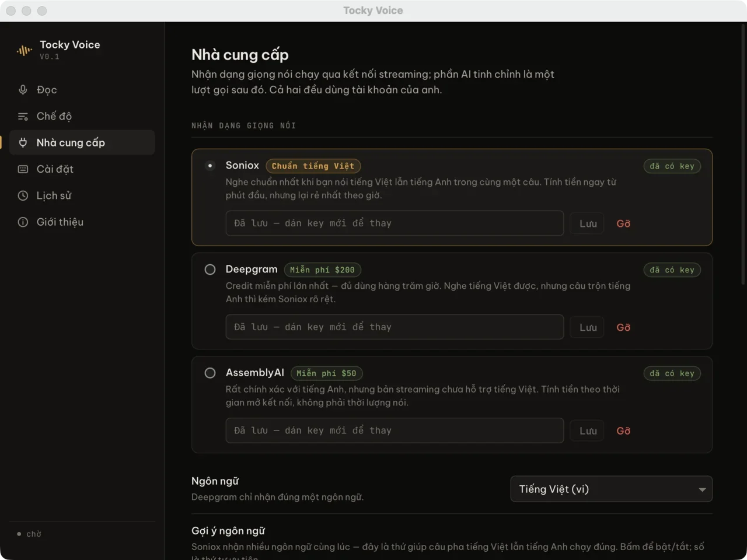The image size is (747, 560).
Task: Open the Đọc section
Action: coord(82,90)
